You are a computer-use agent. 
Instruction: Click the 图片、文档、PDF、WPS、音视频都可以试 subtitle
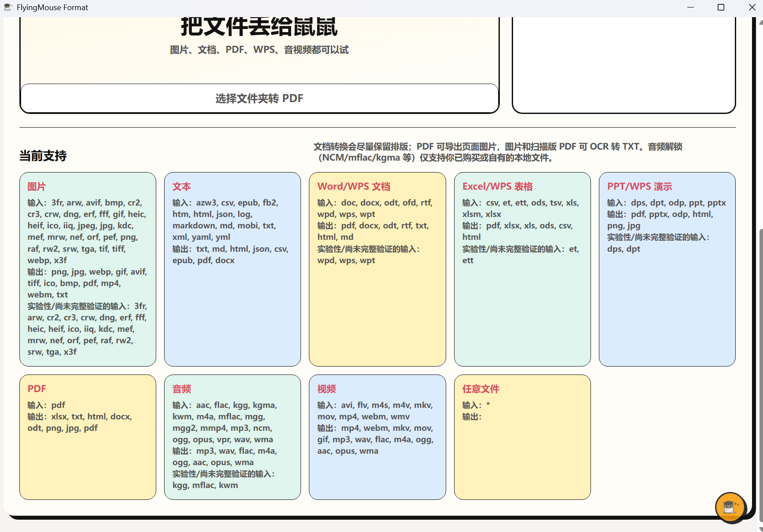point(259,50)
